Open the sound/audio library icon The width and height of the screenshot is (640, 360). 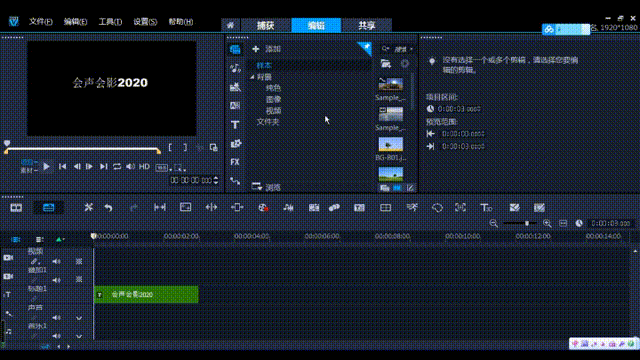[235, 68]
